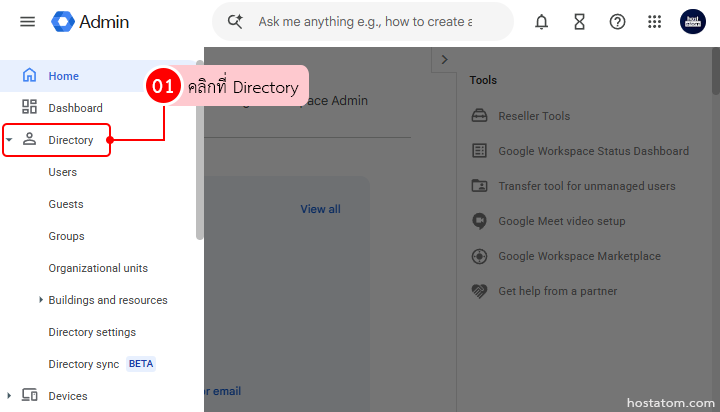Open the tasks hourglass icon
This screenshot has height=412, width=720.
(x=579, y=22)
